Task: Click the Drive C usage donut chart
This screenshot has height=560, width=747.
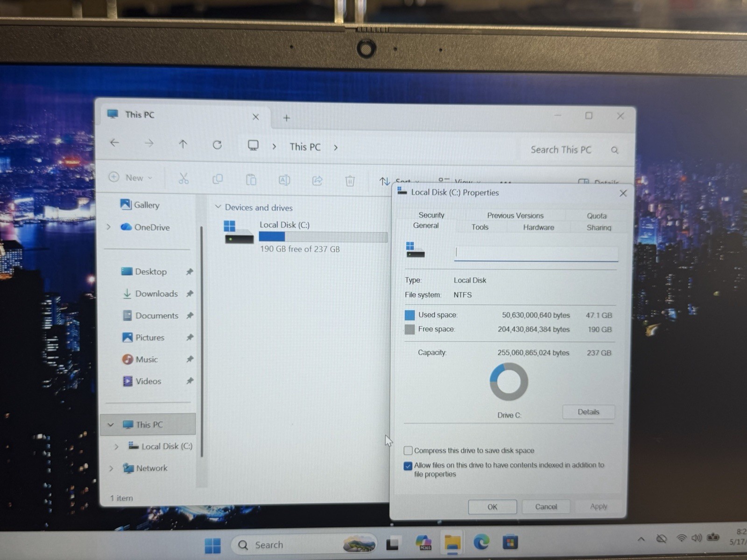Action: click(508, 382)
